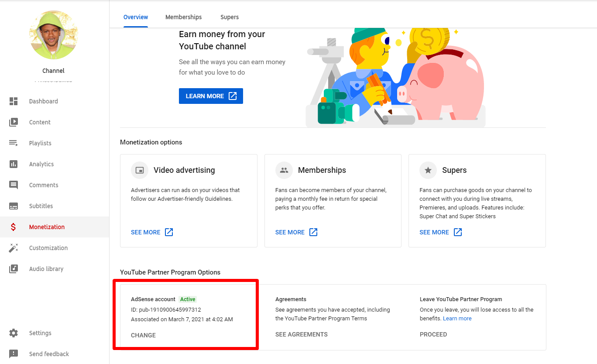Switch to the Supers tab
This screenshot has width=597, height=364.
pos(230,17)
